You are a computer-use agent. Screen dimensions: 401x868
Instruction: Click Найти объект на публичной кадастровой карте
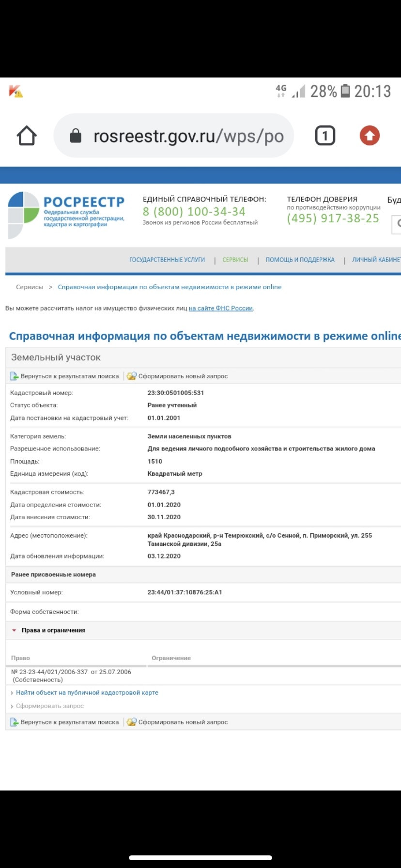[x=87, y=693]
